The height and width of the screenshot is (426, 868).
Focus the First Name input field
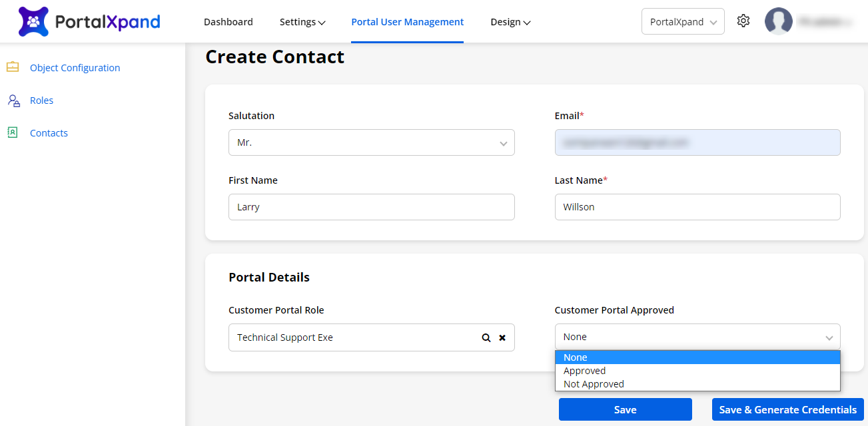[371, 207]
